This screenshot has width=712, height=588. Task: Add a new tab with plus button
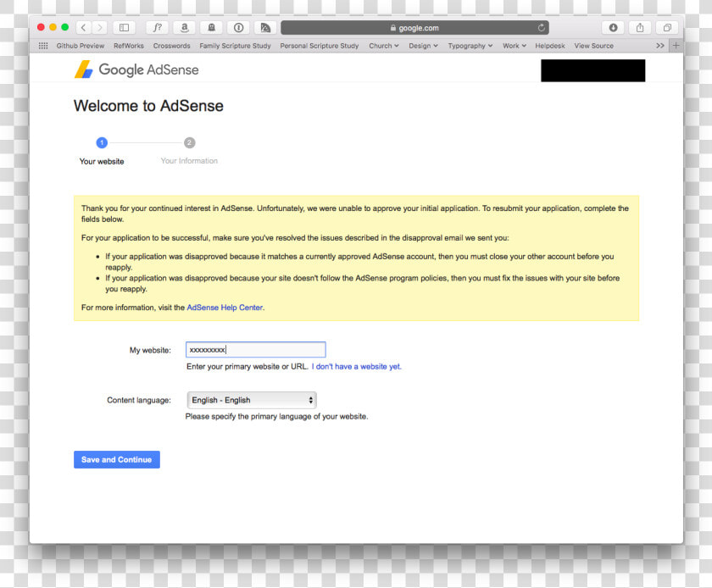676,46
